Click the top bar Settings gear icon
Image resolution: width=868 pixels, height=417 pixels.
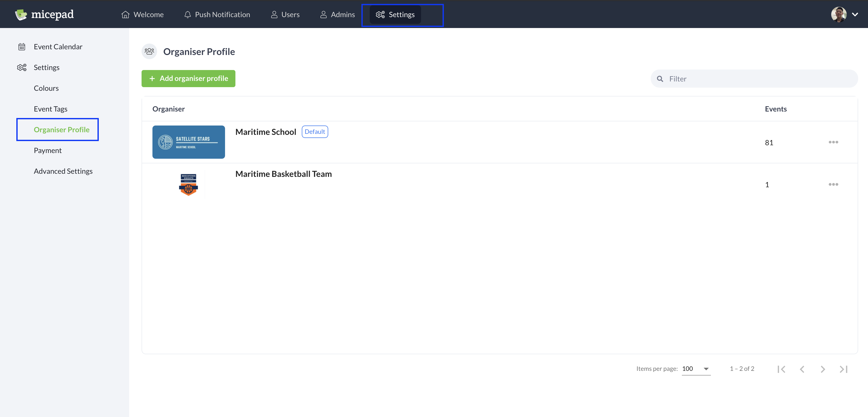pyautogui.click(x=380, y=15)
